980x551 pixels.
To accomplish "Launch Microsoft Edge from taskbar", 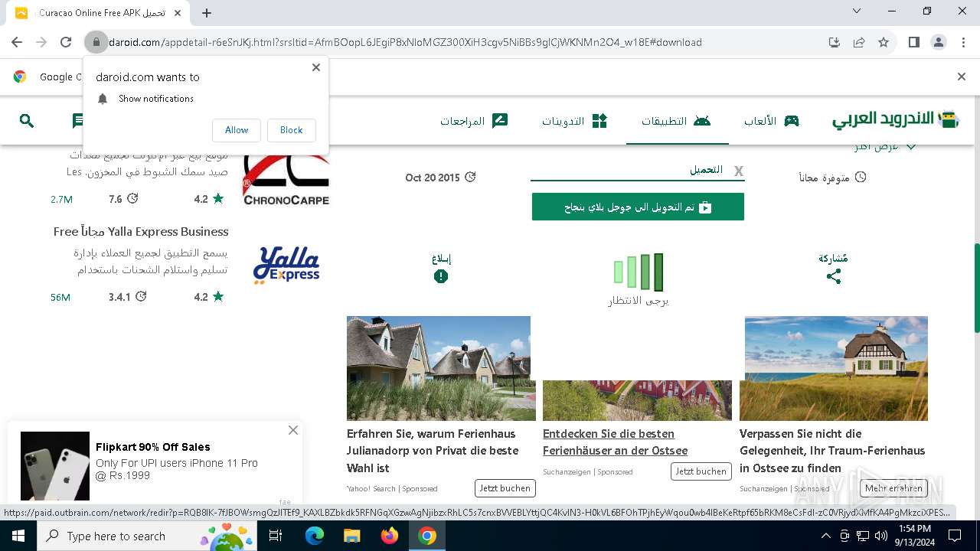I will 315,536.
